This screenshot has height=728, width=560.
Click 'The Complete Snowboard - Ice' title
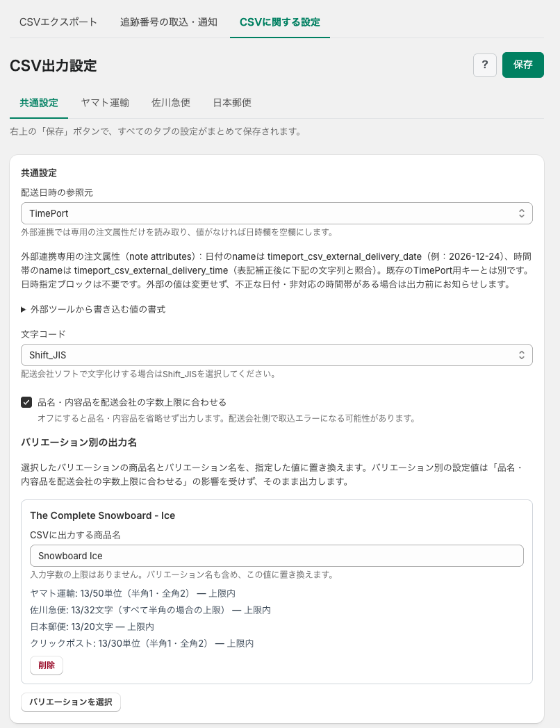point(103,515)
